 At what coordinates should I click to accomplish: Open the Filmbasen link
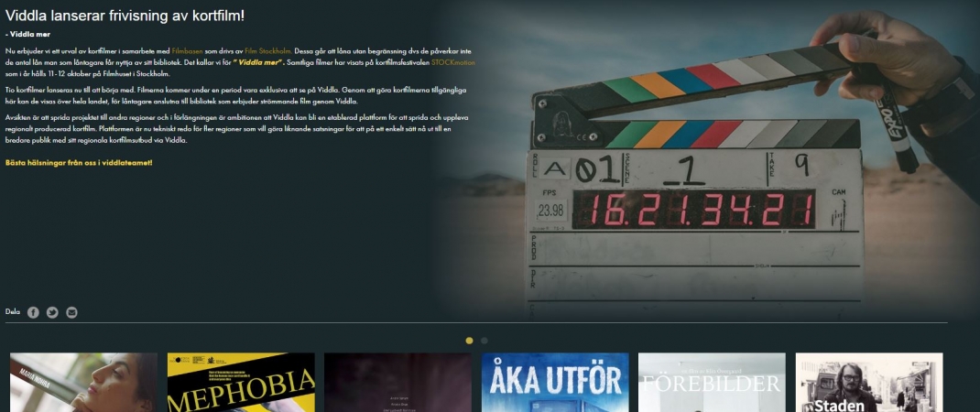(x=187, y=51)
